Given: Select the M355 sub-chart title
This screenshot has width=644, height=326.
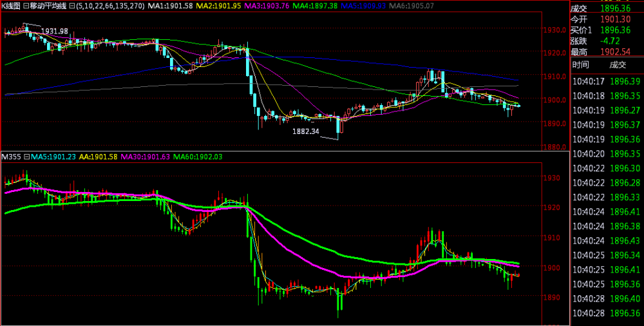Looking at the screenshot, I should [x=11, y=157].
